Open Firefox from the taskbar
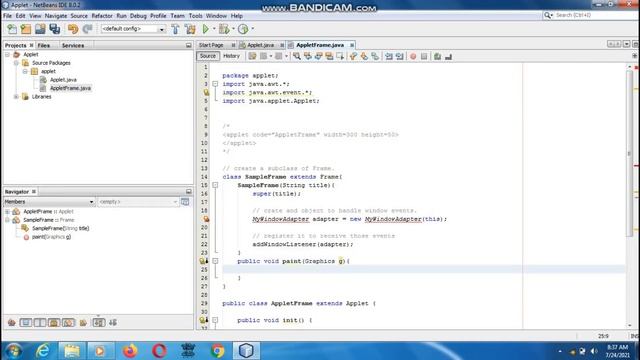The height and width of the screenshot is (360, 640). pyautogui.click(x=130, y=351)
